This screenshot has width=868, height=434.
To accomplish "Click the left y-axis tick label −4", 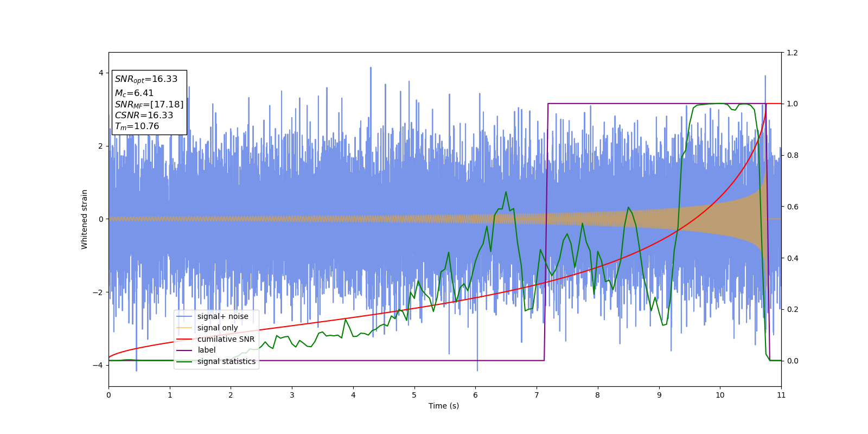I will (98, 365).
